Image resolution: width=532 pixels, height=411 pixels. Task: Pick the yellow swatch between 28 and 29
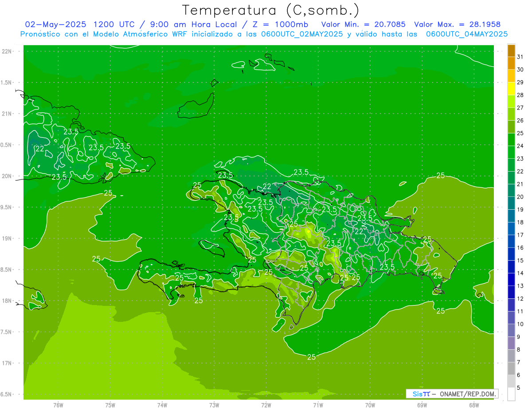coord(511,89)
